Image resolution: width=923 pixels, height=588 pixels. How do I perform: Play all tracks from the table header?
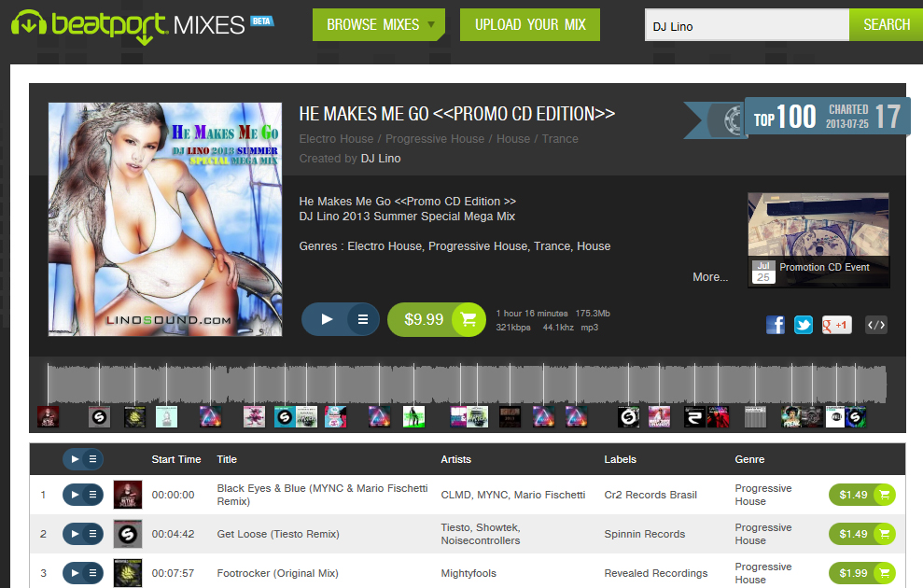coord(74,459)
